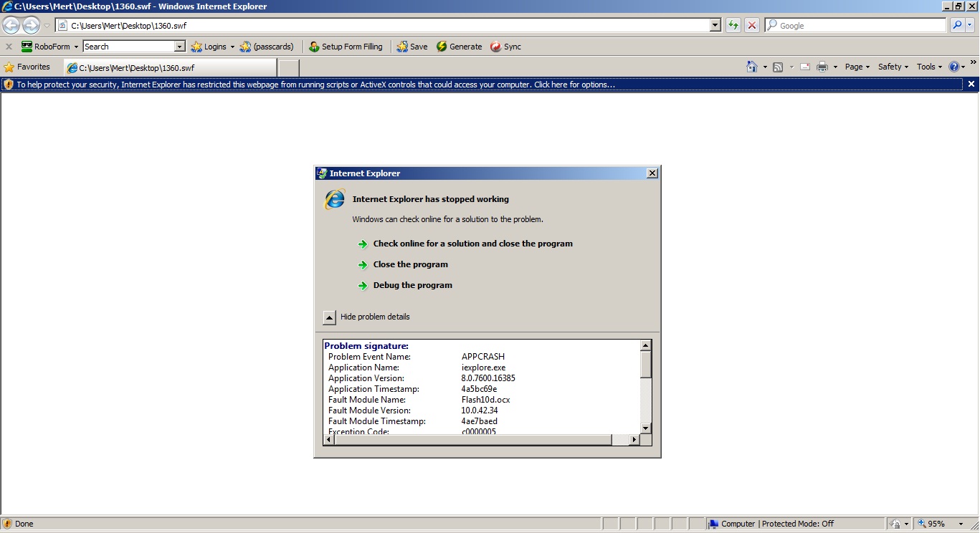Click the IE icon in the title bar
980x533 pixels.
[x=7, y=6]
